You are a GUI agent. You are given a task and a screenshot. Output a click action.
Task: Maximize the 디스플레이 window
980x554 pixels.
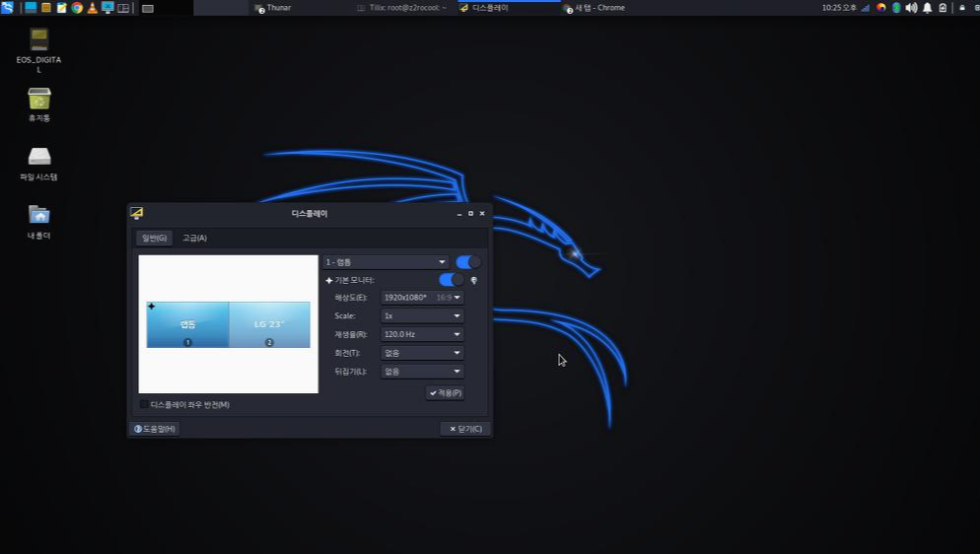[x=470, y=214]
